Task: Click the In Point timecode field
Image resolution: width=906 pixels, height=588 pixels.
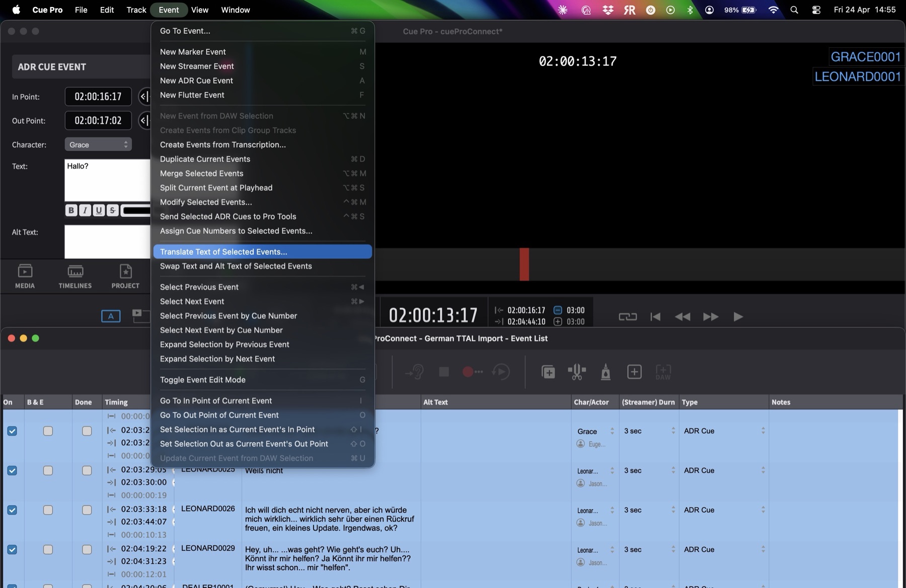Action: [98, 97]
